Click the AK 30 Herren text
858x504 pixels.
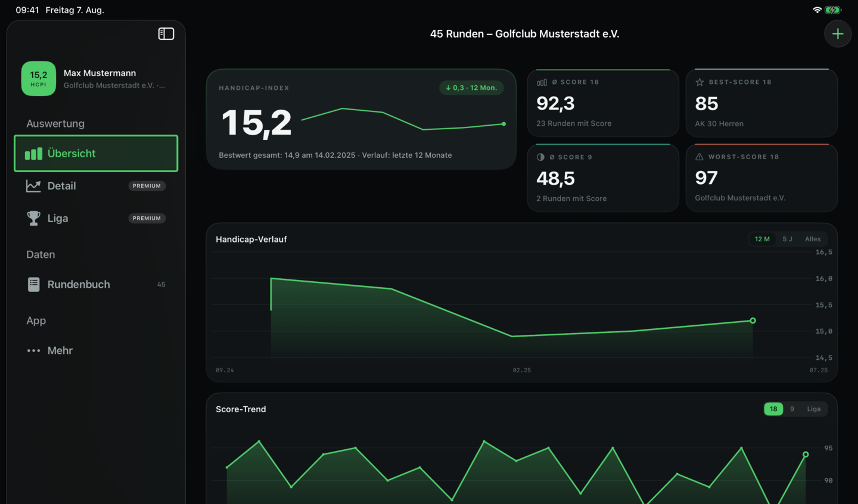coord(719,124)
